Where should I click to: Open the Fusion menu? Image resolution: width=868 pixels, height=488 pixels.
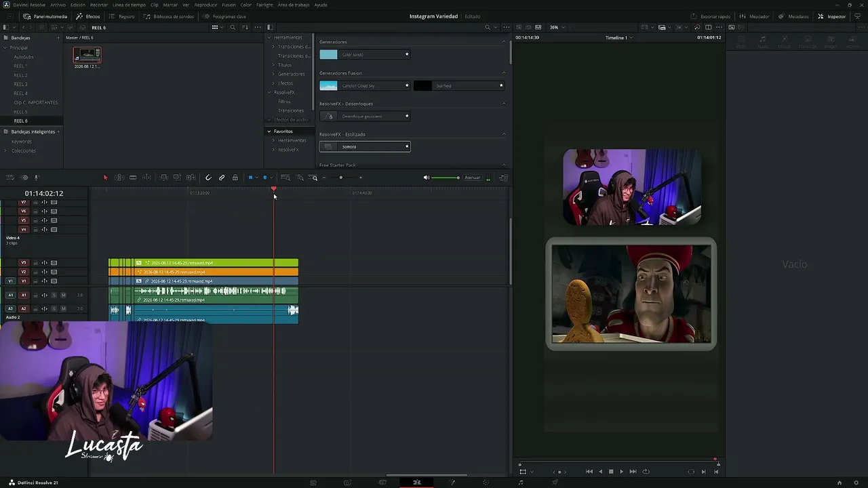coord(229,5)
